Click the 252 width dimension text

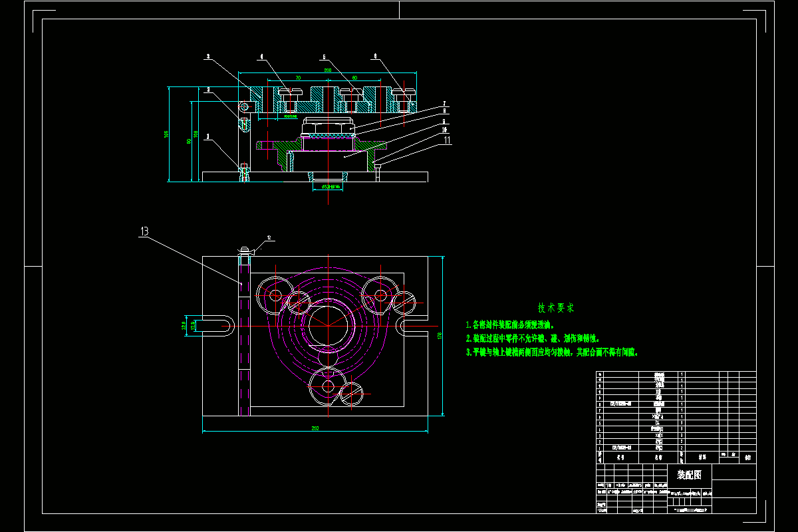coord(315,428)
